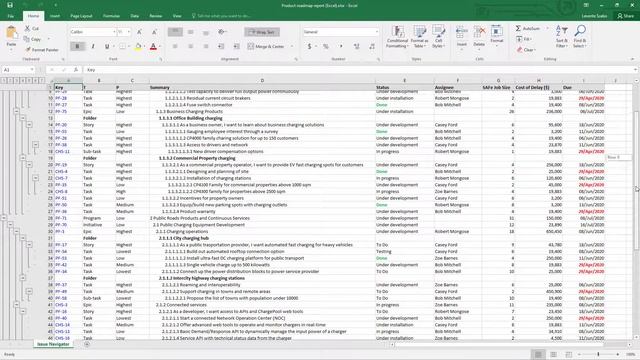
Task: Toggle Underline formatting
Action: (x=107, y=47)
